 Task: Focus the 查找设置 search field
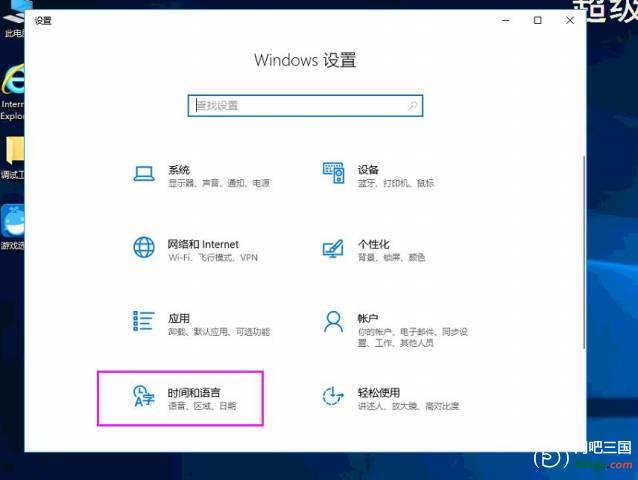[x=305, y=106]
